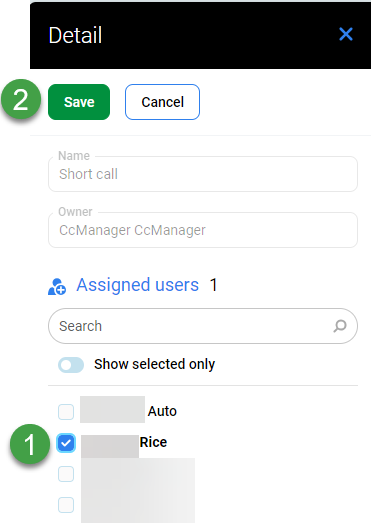
Task: Check the box for the Auto user
Action: click(66, 412)
